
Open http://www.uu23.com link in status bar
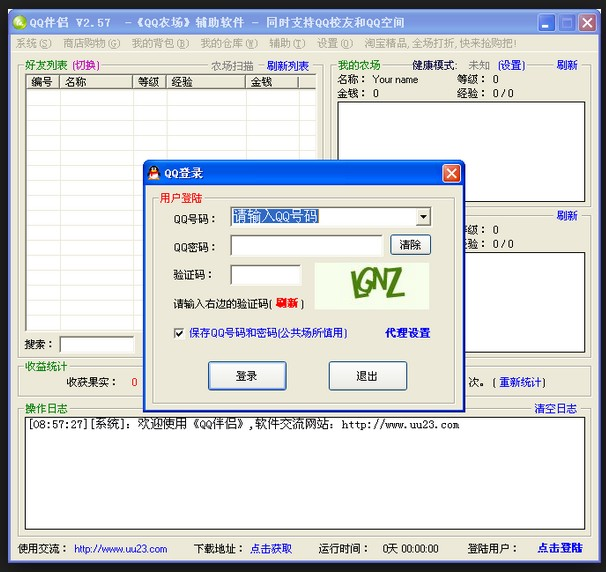121,549
